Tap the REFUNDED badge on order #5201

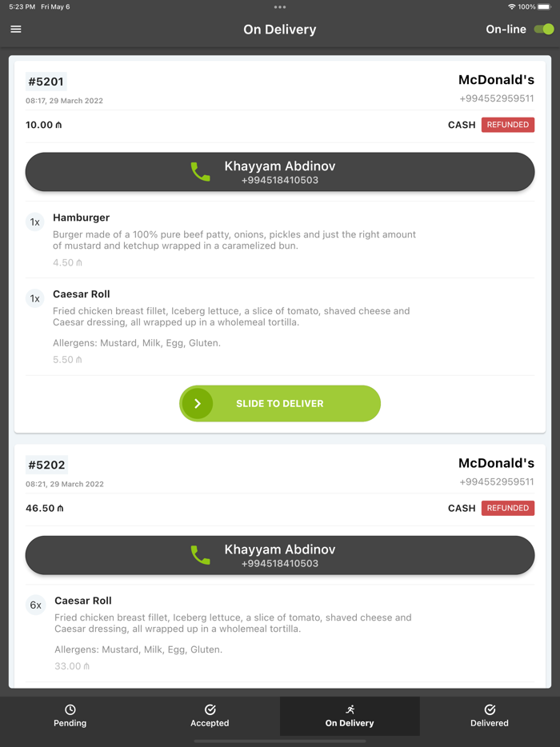pyautogui.click(x=508, y=125)
